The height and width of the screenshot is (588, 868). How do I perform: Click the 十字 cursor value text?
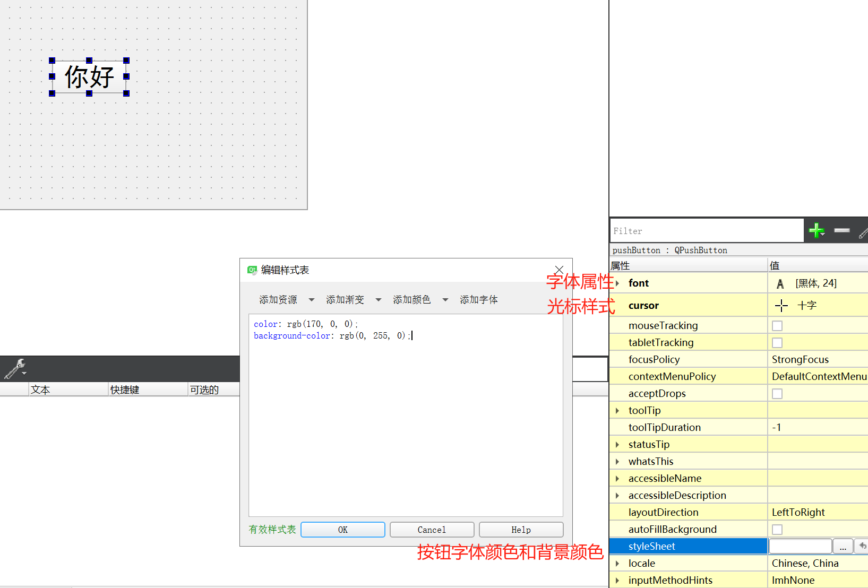pos(807,306)
